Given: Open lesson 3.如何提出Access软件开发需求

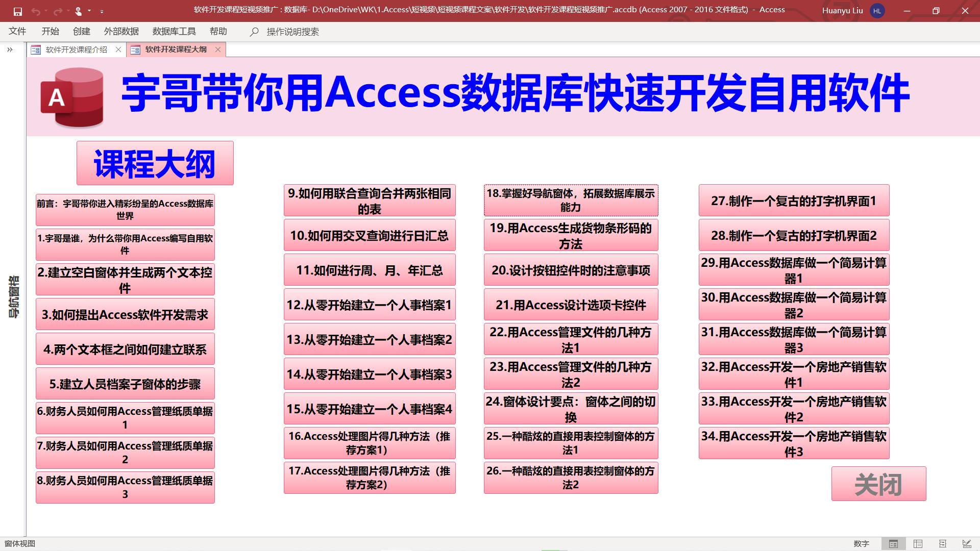Looking at the screenshot, I should point(125,314).
